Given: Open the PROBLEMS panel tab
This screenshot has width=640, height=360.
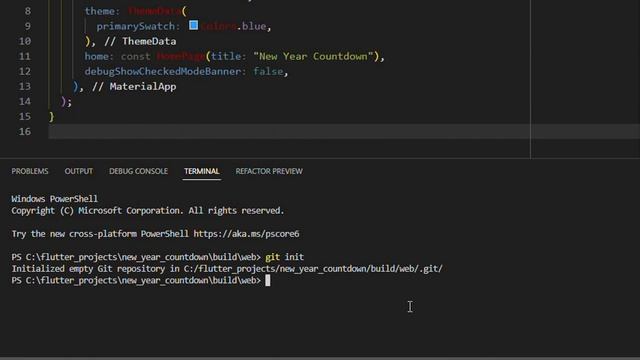Looking at the screenshot, I should (x=30, y=171).
